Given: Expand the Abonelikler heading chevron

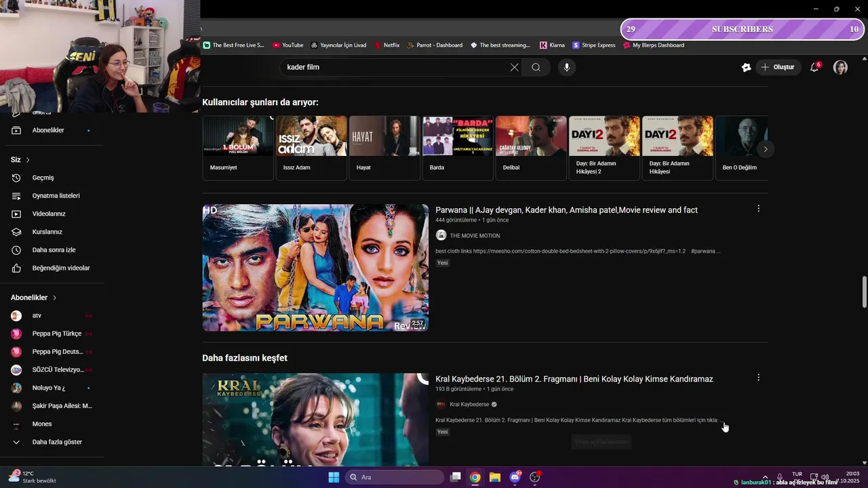Looking at the screenshot, I should point(54,298).
